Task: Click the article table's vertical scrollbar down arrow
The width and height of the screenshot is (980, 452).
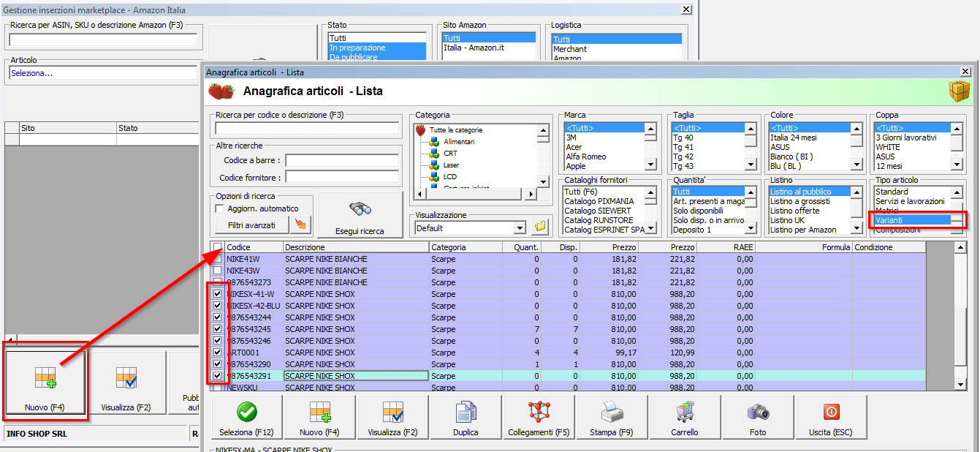Action: click(960, 384)
